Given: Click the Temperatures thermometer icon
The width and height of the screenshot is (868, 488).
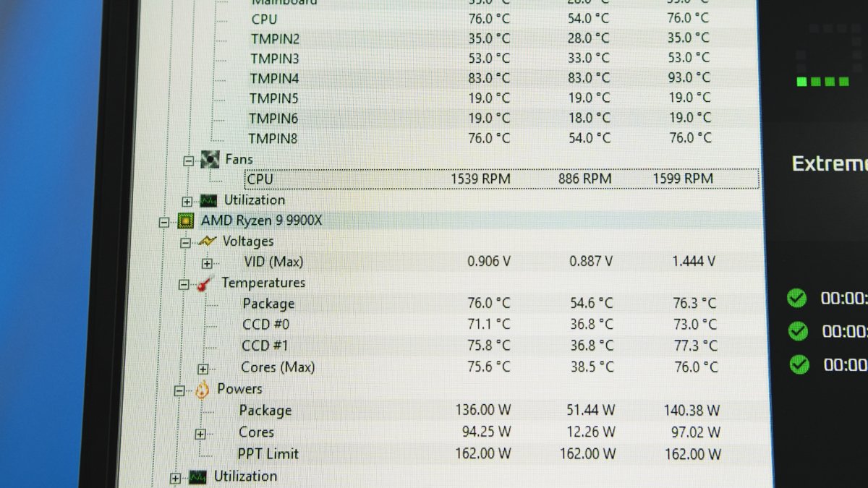Looking at the screenshot, I should click(205, 283).
